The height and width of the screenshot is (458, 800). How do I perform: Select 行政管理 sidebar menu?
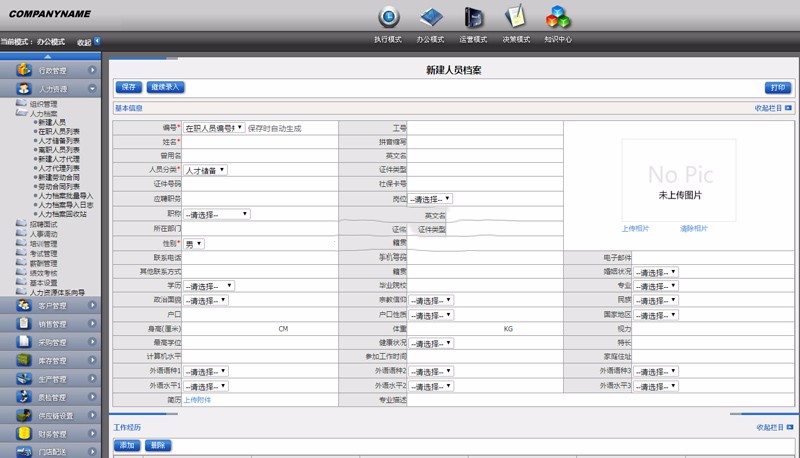click(x=53, y=71)
